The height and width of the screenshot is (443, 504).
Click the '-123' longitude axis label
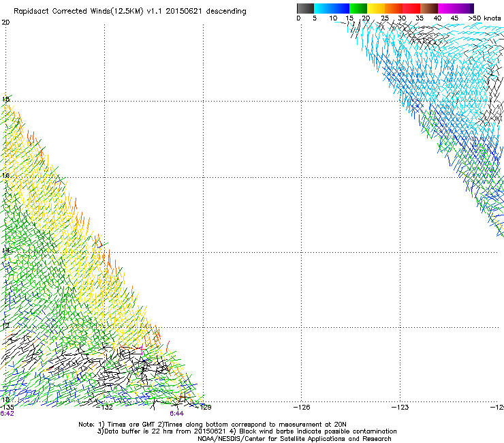click(400, 408)
